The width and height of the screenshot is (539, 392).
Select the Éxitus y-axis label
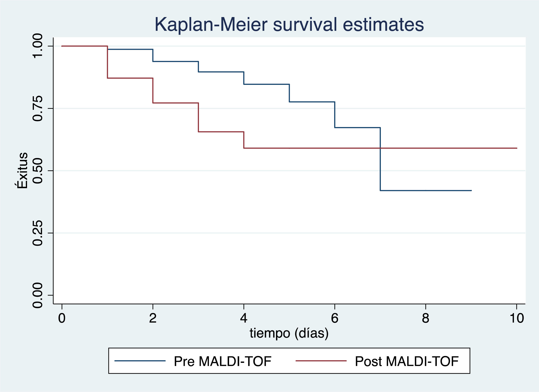tap(22, 171)
